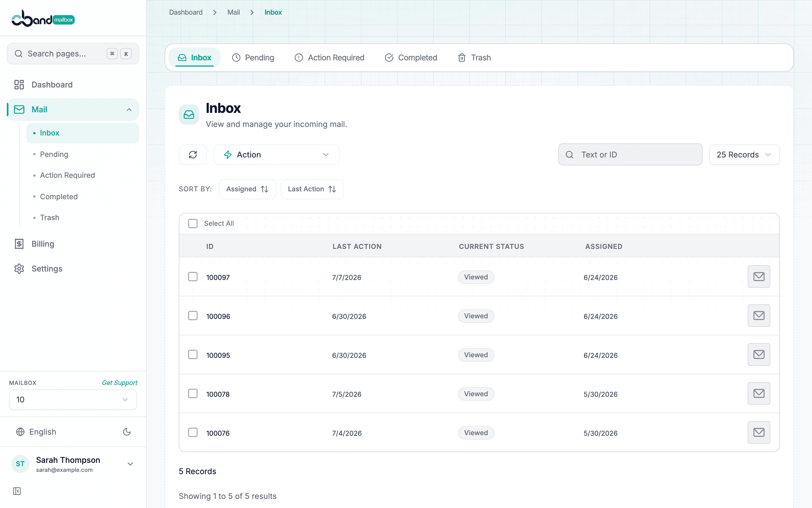
Task: Switch to the Inbox tab
Action: tap(194, 58)
